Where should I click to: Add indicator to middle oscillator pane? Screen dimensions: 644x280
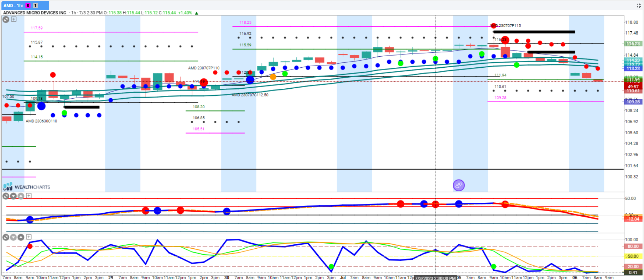click(29, 196)
